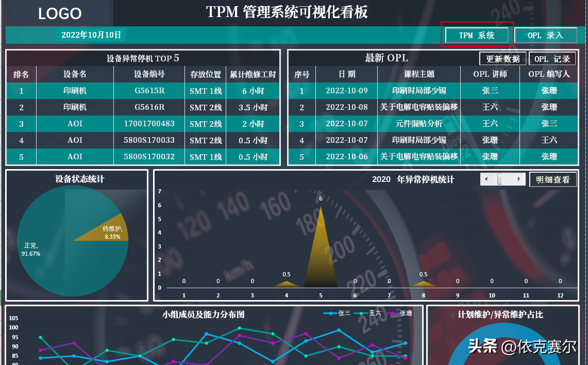Select the OPL date 2022-10-09
Screen dimensions: 588x365
point(347,91)
